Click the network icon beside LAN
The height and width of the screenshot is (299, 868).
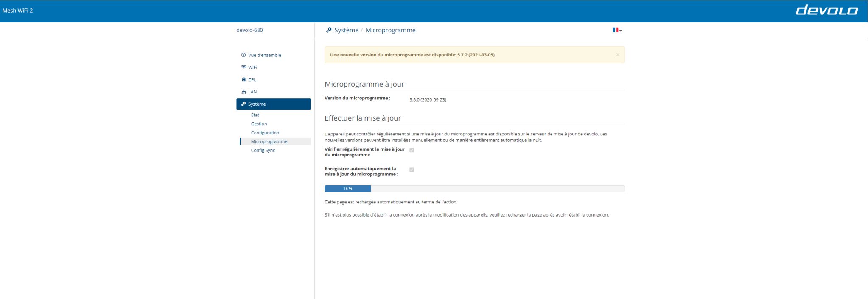[244, 92]
